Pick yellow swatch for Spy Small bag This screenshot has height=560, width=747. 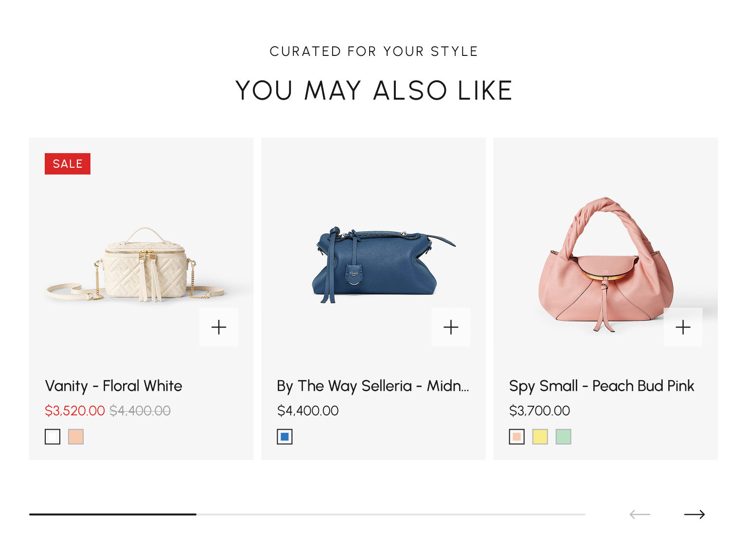point(540,437)
